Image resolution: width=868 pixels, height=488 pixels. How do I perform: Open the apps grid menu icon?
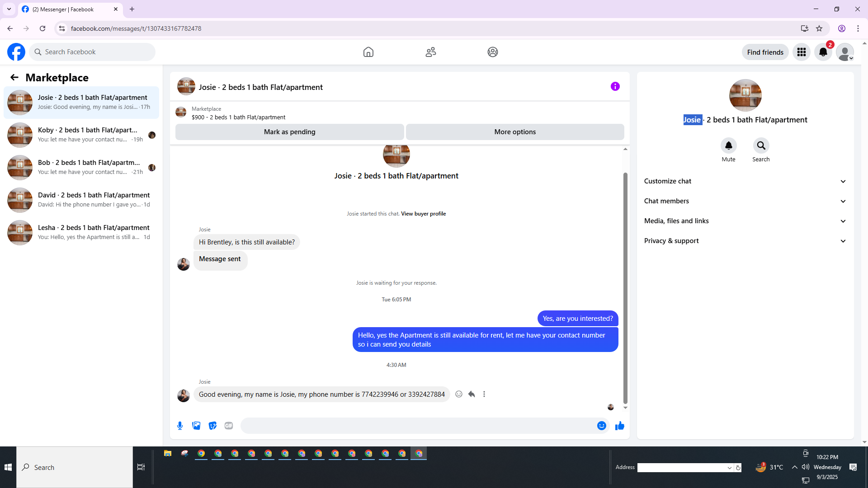coord(802,52)
